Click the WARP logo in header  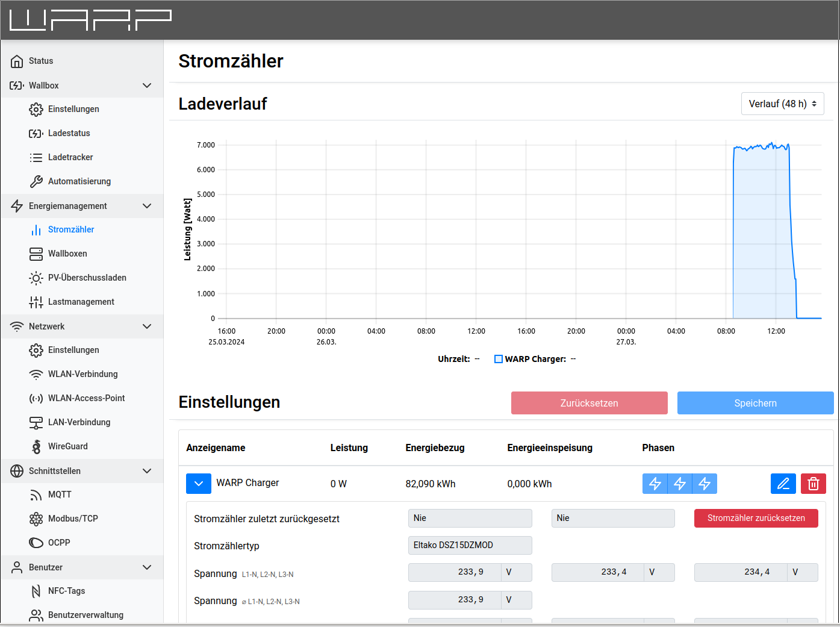(x=90, y=20)
